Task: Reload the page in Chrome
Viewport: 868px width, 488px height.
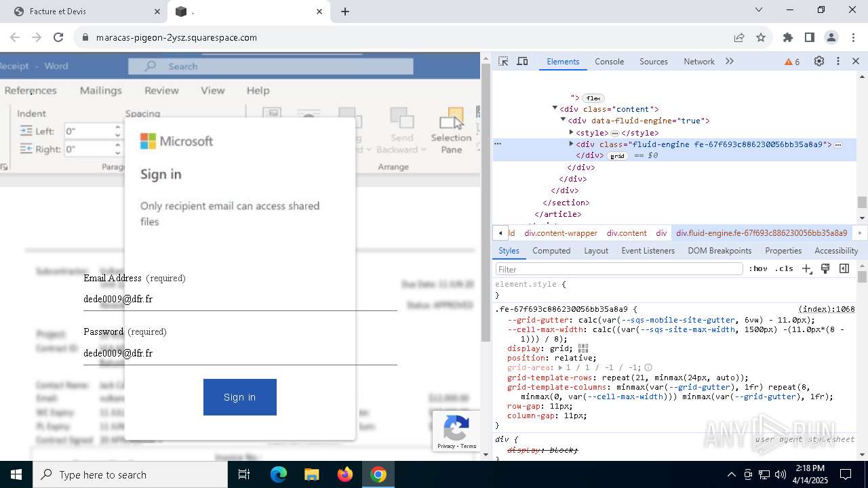Action: coord(58,37)
